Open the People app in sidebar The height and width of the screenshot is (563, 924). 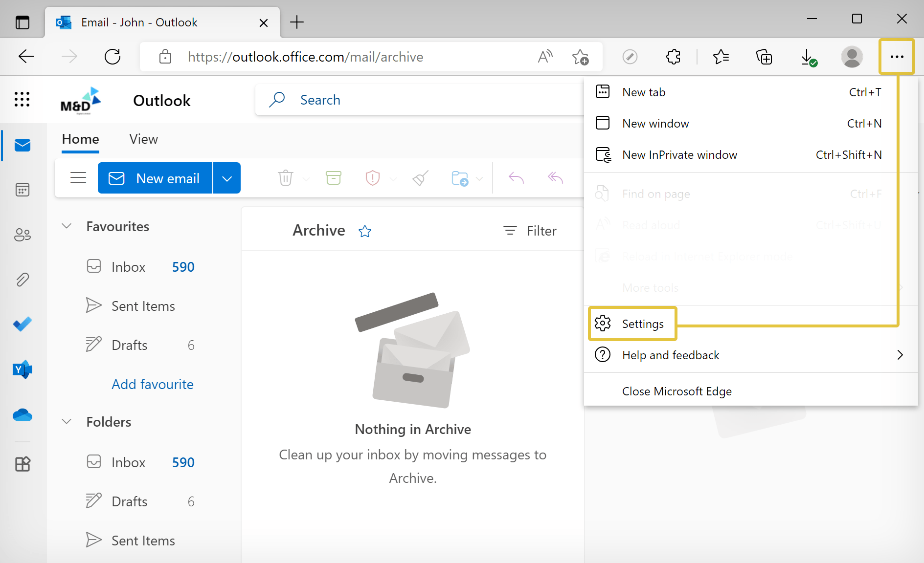(x=23, y=235)
